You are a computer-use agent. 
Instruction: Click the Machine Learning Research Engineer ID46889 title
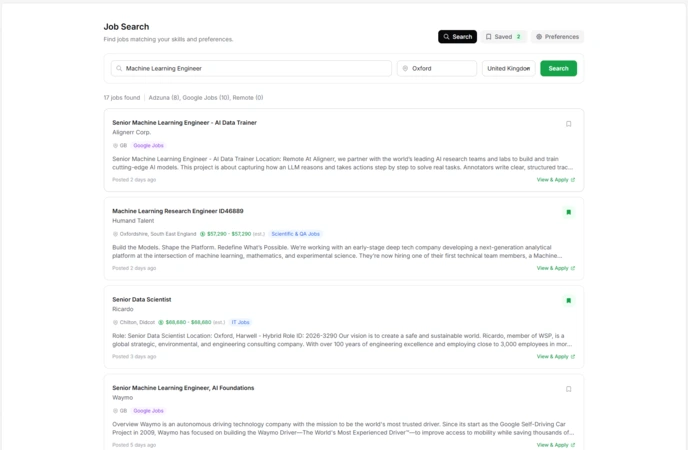(x=178, y=211)
